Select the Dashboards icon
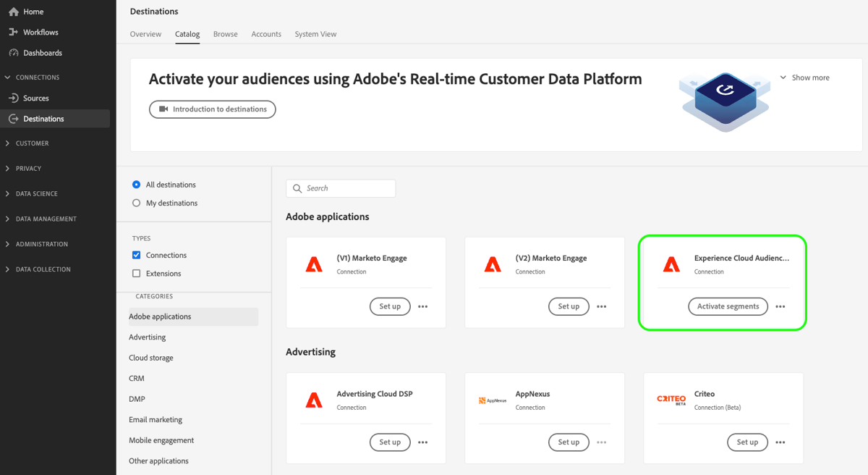 pos(13,52)
